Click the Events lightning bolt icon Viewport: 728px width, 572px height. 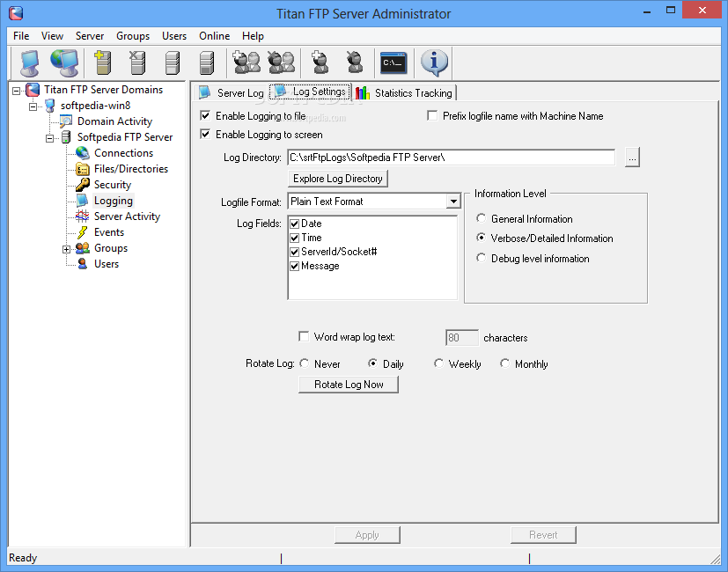[82, 231]
